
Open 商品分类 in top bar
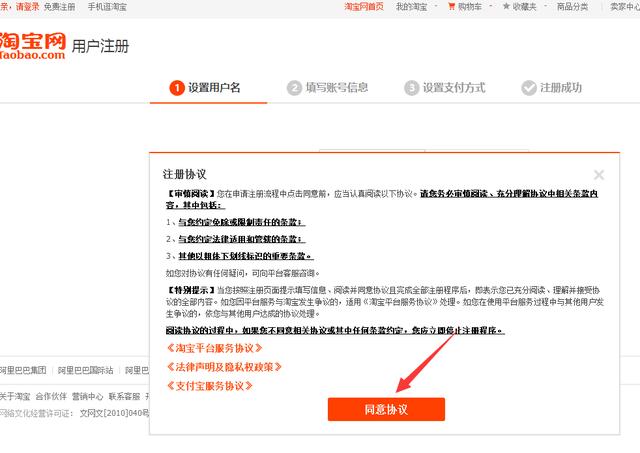[x=572, y=7]
